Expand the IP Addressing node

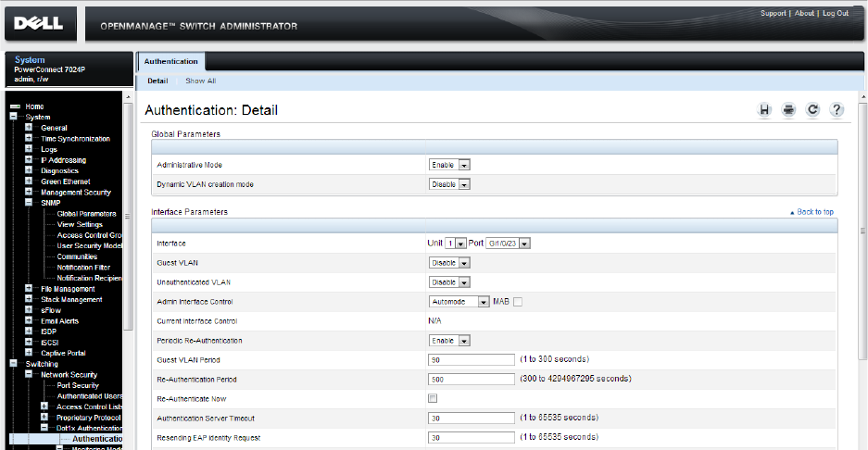(29, 159)
